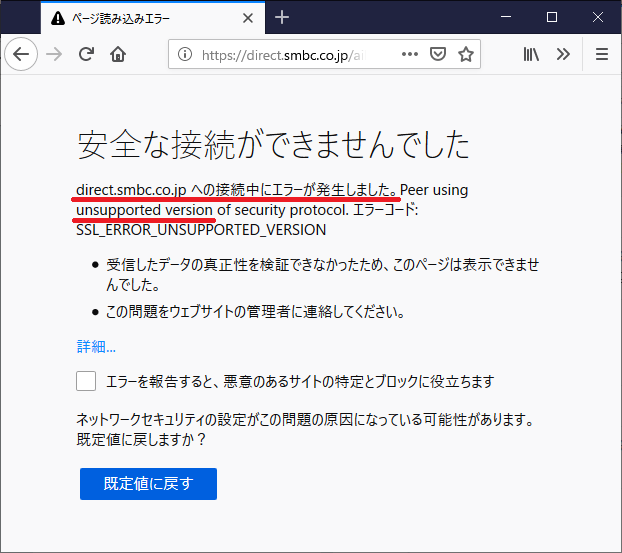The width and height of the screenshot is (622, 553).
Task: Open the 詳細... link
Action: coord(96,347)
